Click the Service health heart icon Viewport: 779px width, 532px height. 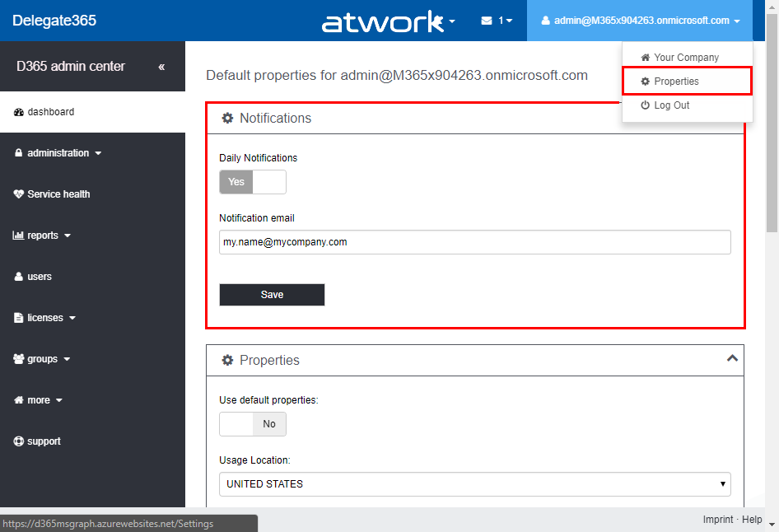coord(19,194)
